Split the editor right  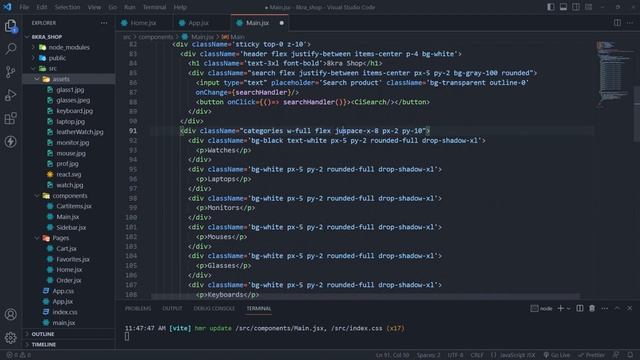pos(617,23)
